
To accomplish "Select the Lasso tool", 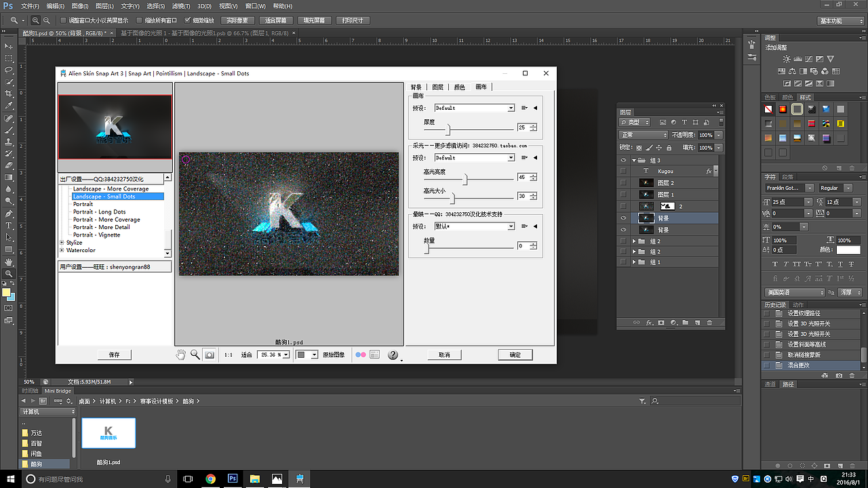I will click(x=9, y=70).
